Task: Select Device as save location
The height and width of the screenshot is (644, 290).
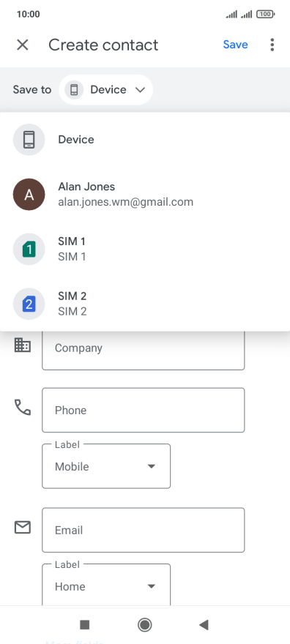Action: (x=145, y=140)
